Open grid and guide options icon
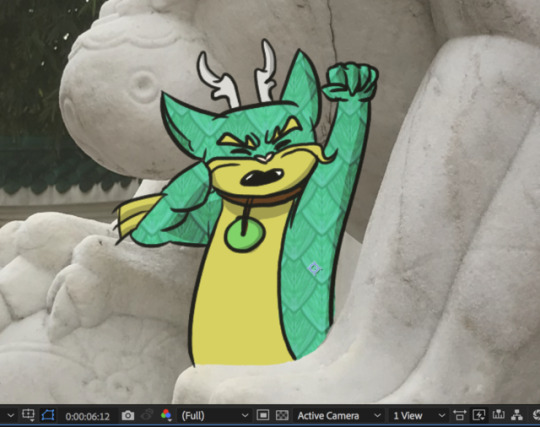Viewport: 540px width, 427px height. tap(29, 415)
